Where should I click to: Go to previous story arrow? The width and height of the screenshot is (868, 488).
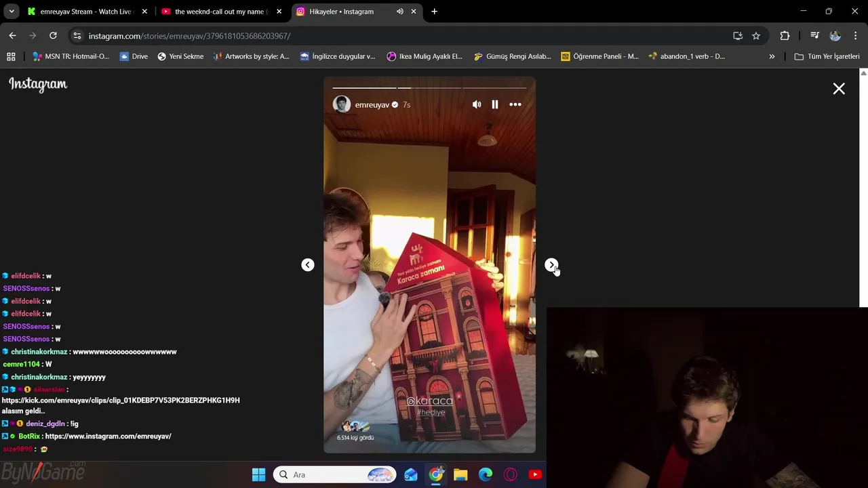308,265
